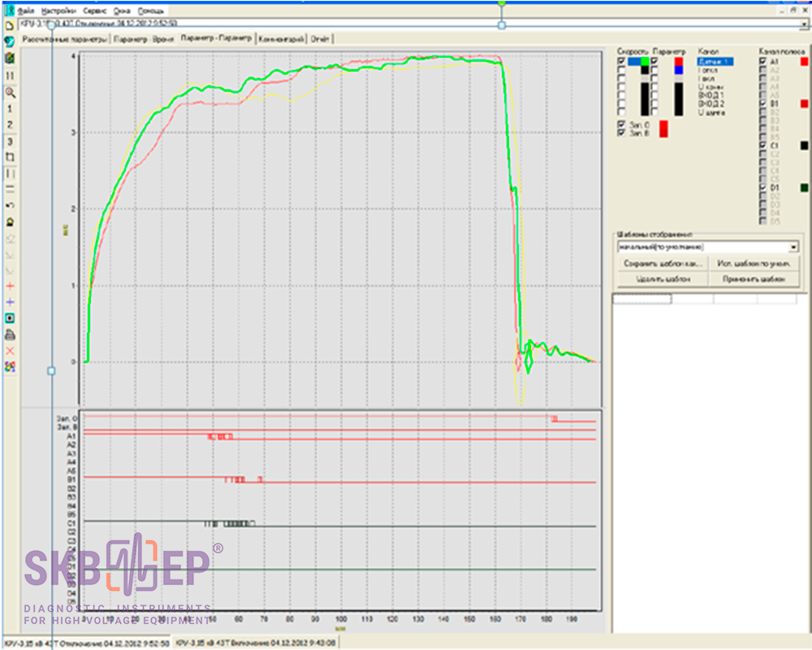Uncheck the D1 pole channel checkbox
This screenshot has width=812, height=650.
(x=762, y=188)
